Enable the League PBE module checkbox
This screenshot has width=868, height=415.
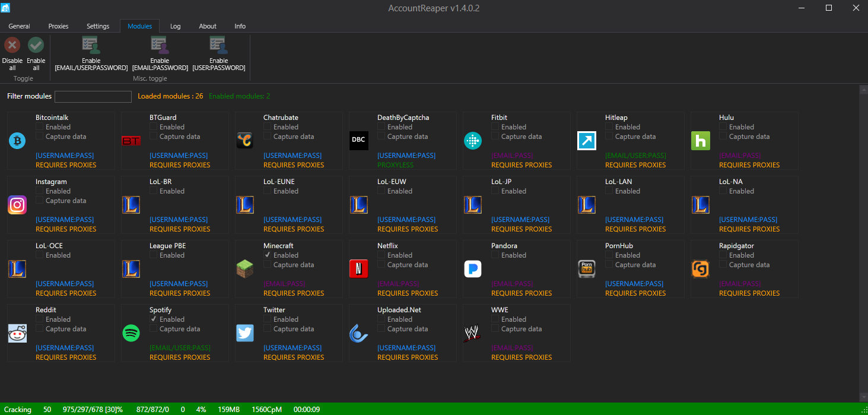coord(154,255)
